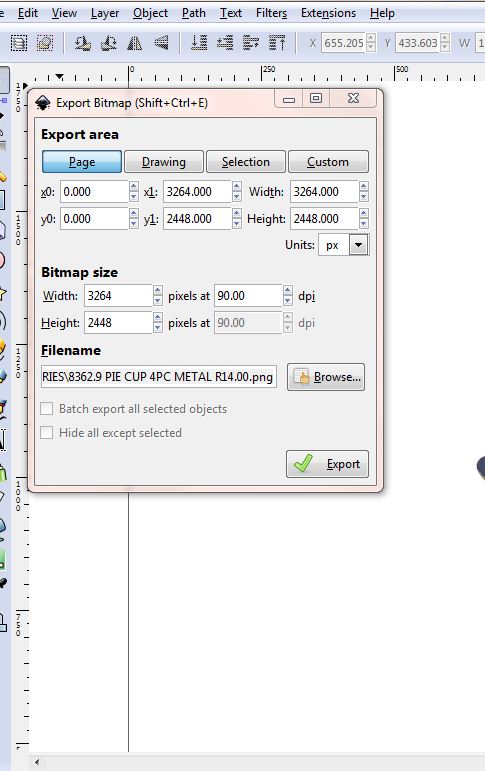Click the y0 input field
Image resolution: width=485 pixels, height=771 pixels.
coord(95,218)
